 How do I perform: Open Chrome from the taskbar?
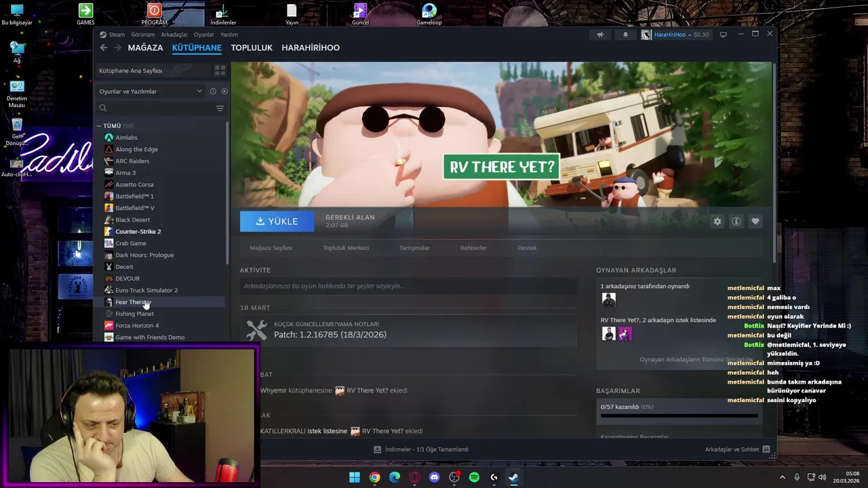(374, 477)
